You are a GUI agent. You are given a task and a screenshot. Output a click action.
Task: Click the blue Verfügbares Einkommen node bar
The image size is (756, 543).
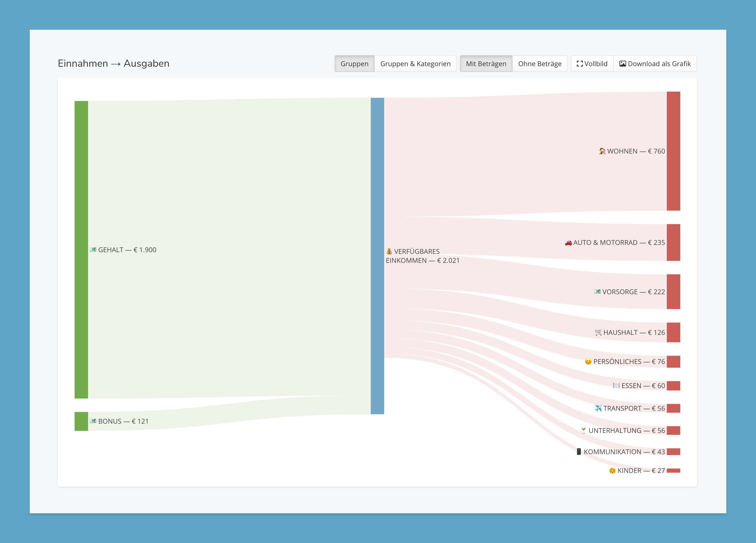click(x=377, y=256)
